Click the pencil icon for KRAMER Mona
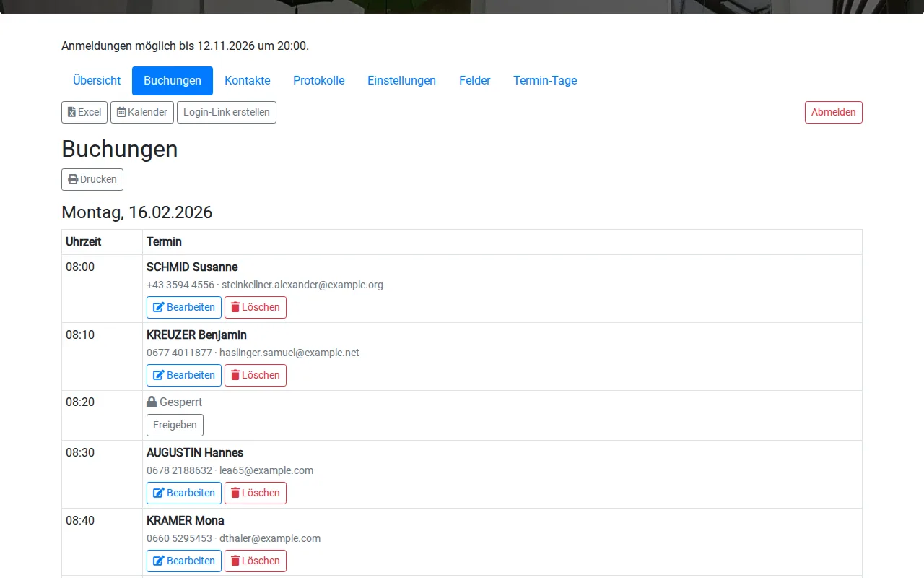This screenshot has width=924, height=578. pyautogui.click(x=159, y=561)
